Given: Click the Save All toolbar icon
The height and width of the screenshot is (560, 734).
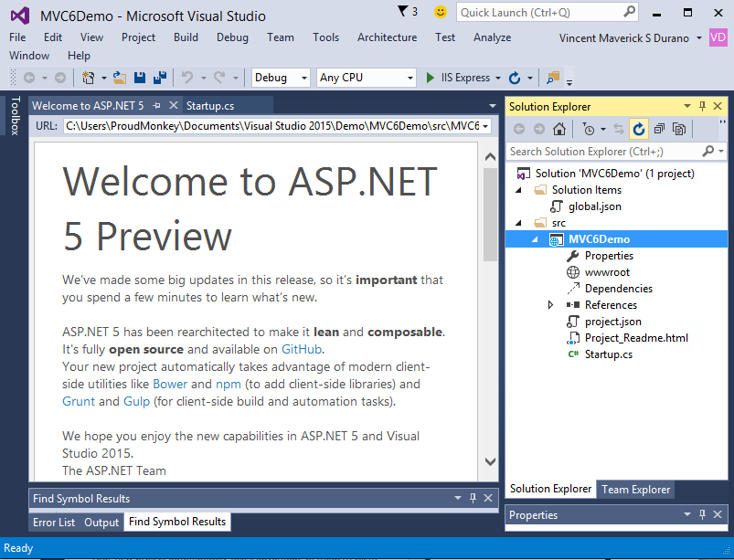Looking at the screenshot, I should 160,78.
